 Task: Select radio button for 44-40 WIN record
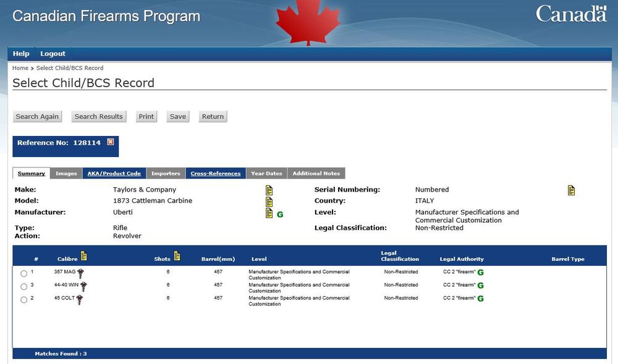click(x=23, y=286)
